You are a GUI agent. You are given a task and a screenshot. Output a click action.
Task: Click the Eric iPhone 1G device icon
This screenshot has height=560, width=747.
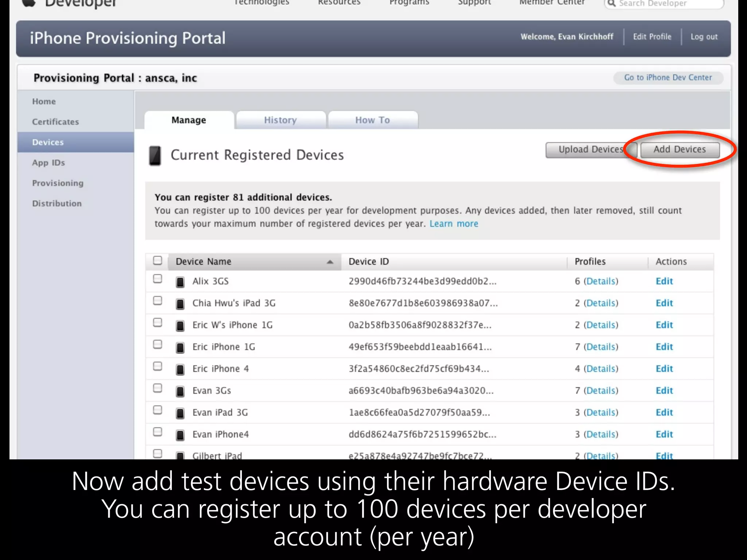click(x=180, y=348)
